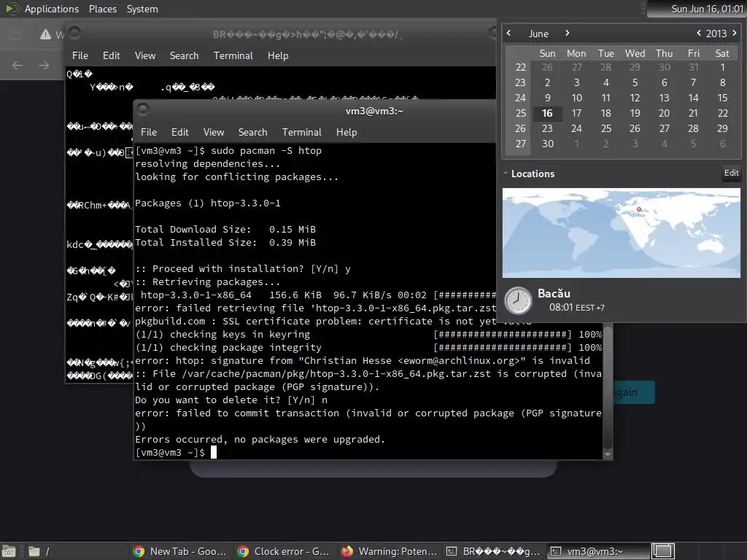747x560 pixels.
Task: Open File menu in background garbled terminal
Action: pos(80,55)
